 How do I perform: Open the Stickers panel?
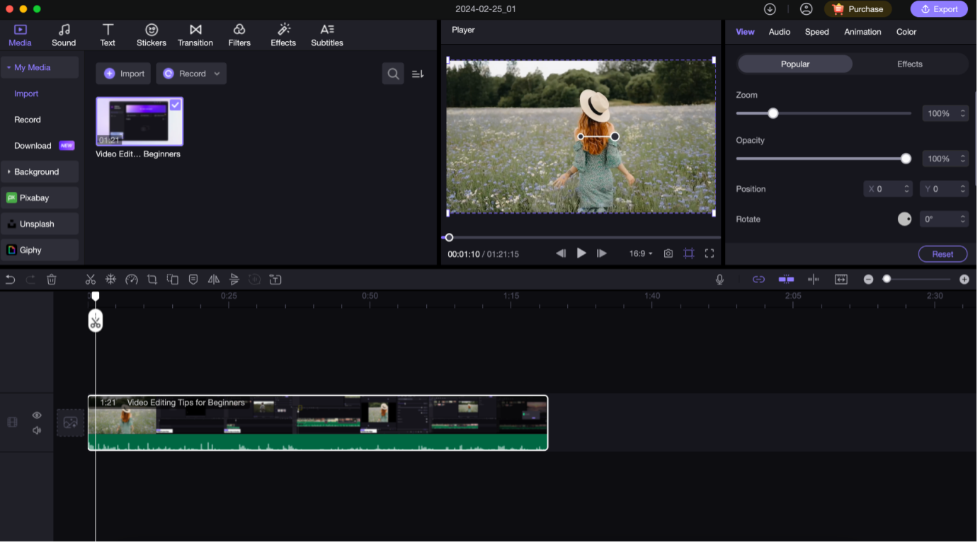[152, 35]
